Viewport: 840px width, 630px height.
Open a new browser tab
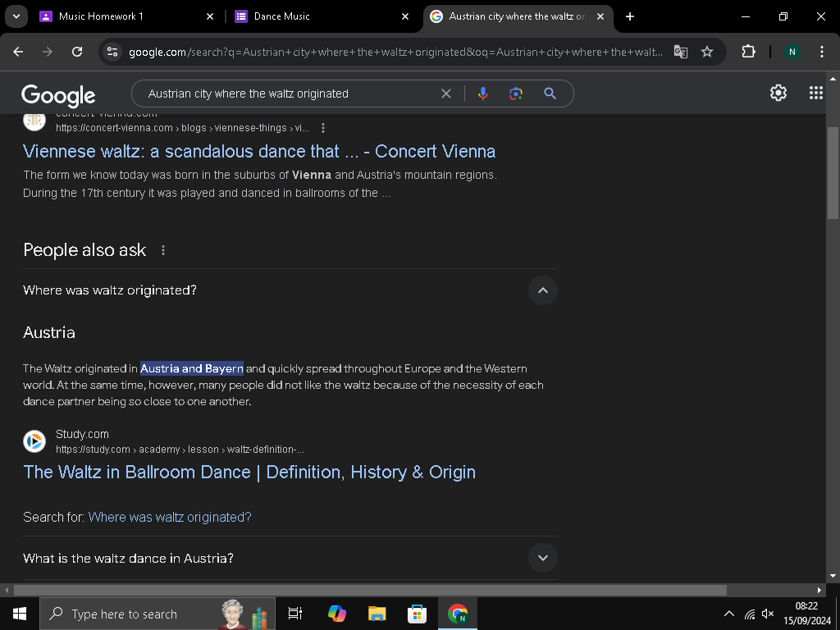[630, 16]
